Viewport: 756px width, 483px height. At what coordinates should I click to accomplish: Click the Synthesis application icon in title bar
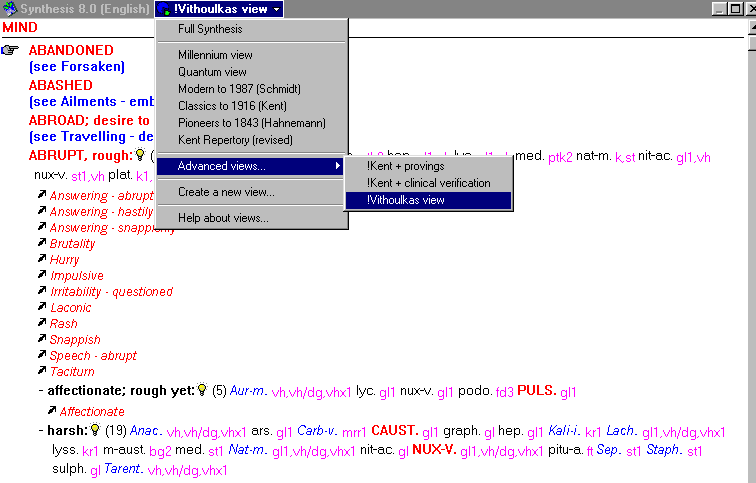(x=10, y=9)
